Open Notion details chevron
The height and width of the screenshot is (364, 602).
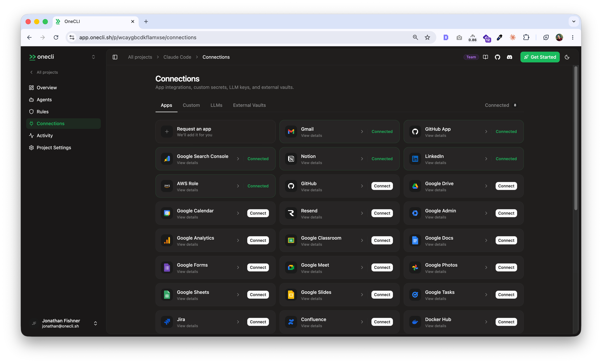(x=362, y=159)
